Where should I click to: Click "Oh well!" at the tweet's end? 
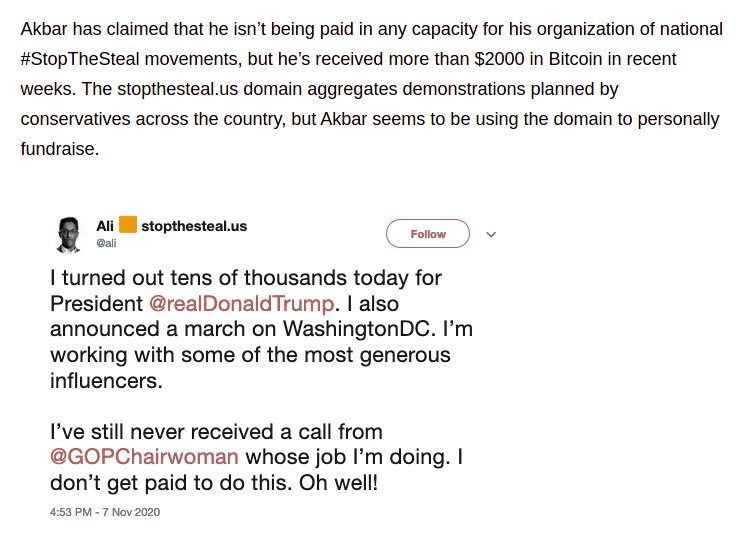339,483
